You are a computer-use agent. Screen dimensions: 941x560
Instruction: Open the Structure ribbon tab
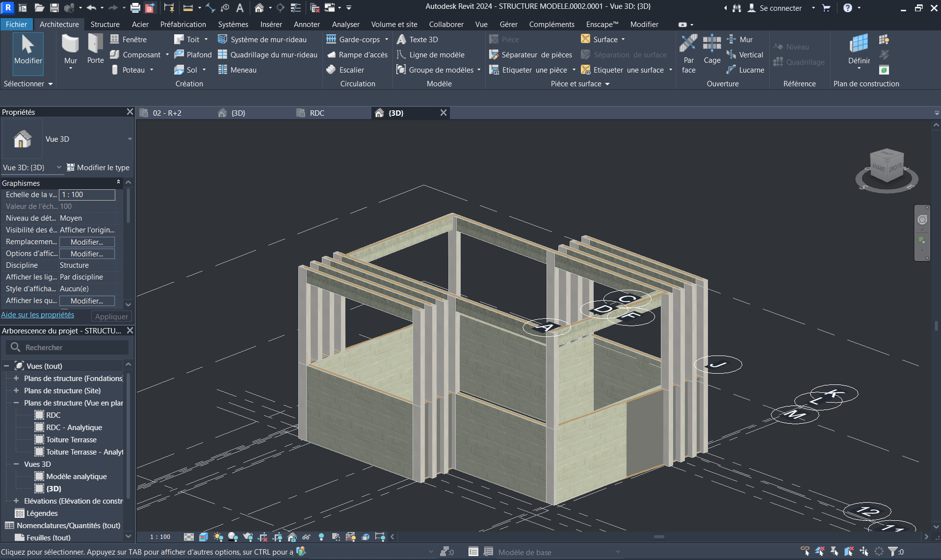[x=105, y=25]
